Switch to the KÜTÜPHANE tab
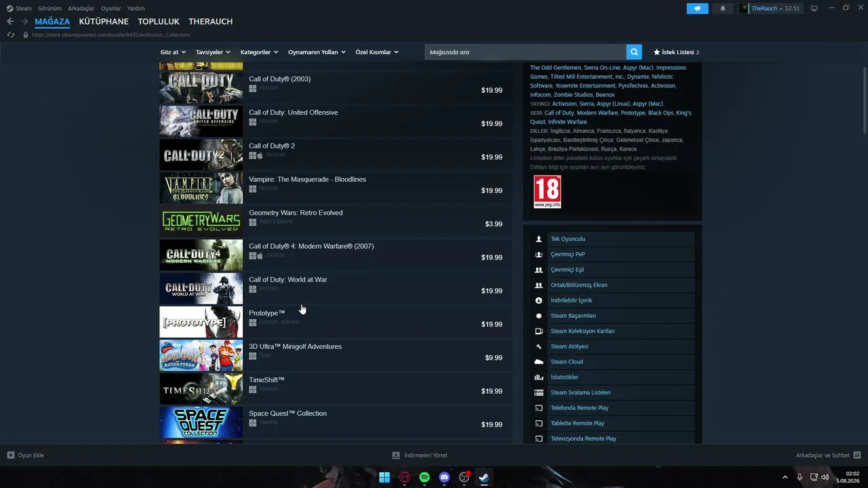The height and width of the screenshot is (488, 868). [x=104, y=22]
